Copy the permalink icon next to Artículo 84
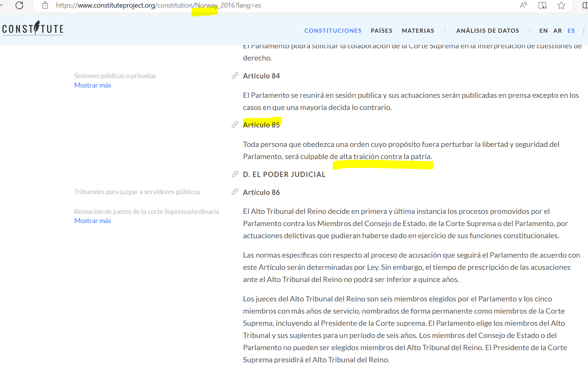Screen dimensions: 588x365 [x=235, y=76]
